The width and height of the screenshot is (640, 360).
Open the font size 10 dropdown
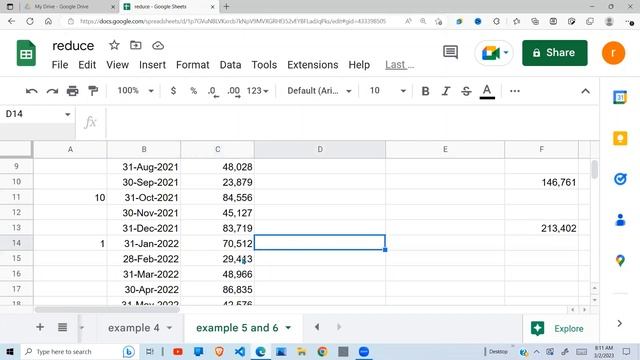click(x=387, y=91)
